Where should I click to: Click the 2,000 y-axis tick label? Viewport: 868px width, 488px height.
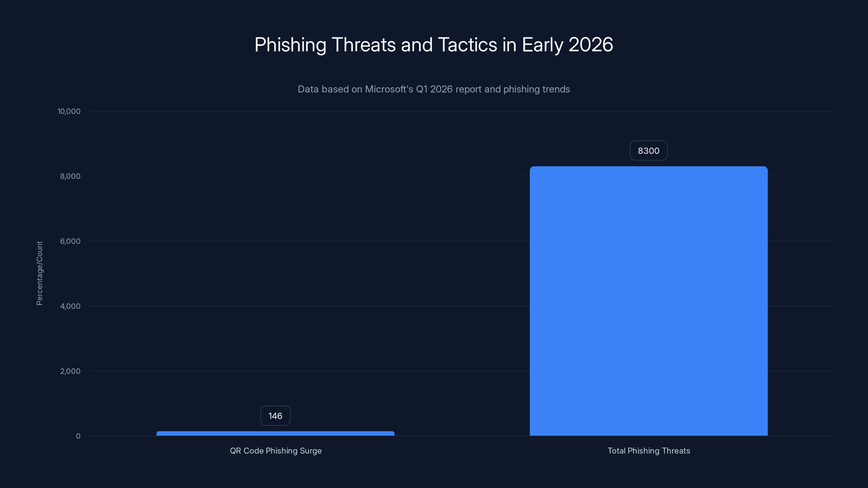point(70,371)
